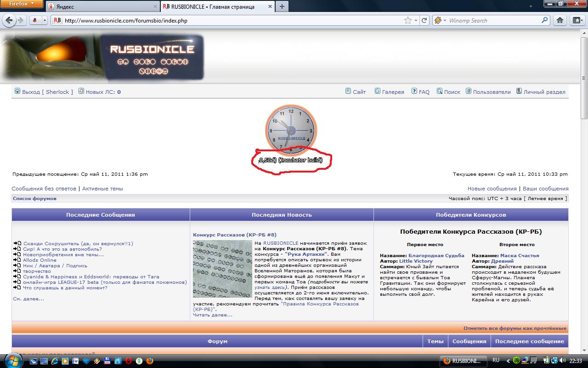This screenshot has height=368, width=588.
Task: Open topic Скакди Сокрушитель
Action: (78, 244)
